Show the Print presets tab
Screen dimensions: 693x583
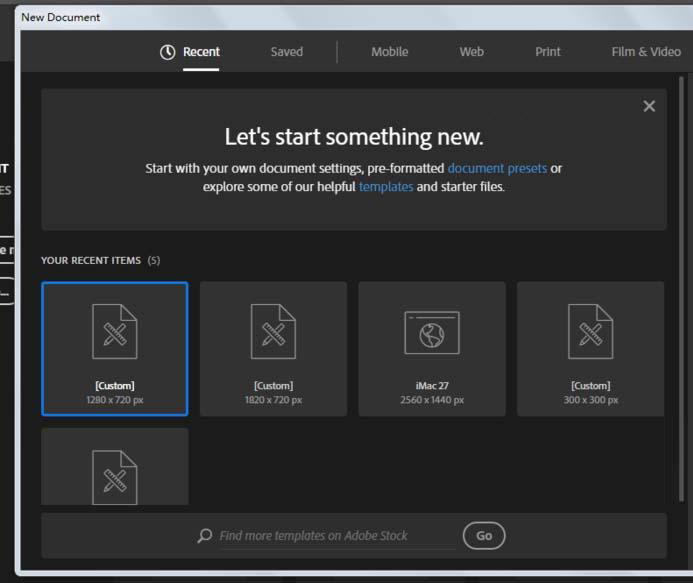(x=547, y=52)
